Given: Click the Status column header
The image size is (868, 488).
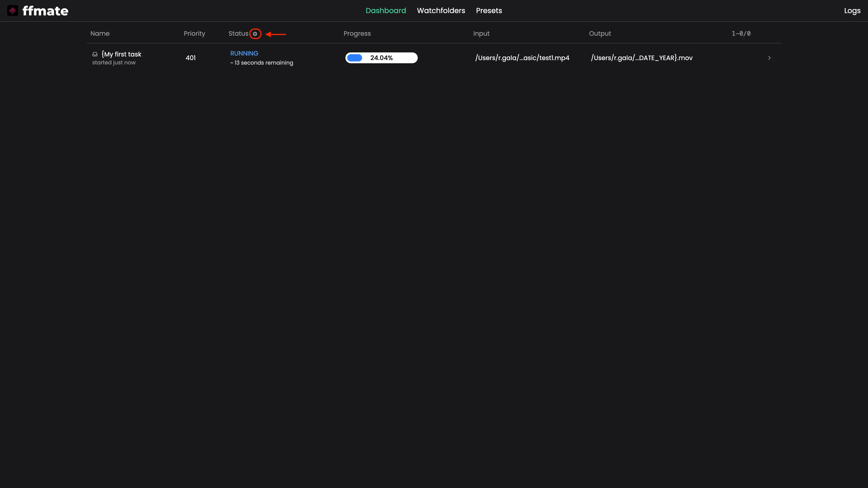Looking at the screenshot, I should [238, 34].
